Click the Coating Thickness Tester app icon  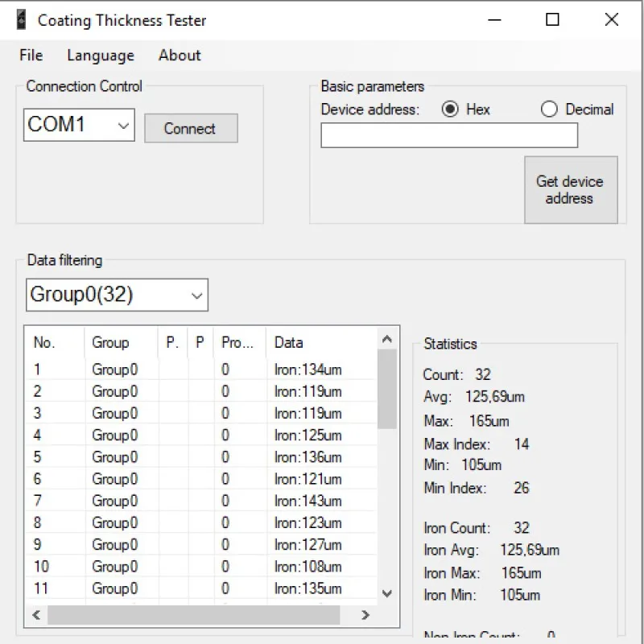[x=21, y=20]
